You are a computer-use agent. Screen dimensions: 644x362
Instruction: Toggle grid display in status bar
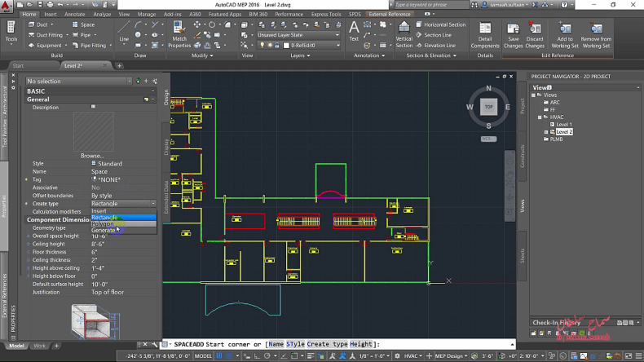coord(219,355)
